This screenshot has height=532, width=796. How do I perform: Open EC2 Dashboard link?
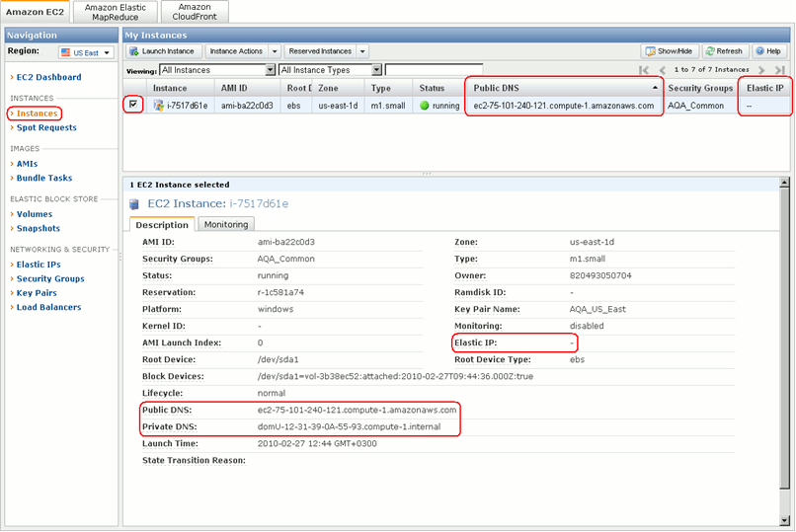point(48,77)
